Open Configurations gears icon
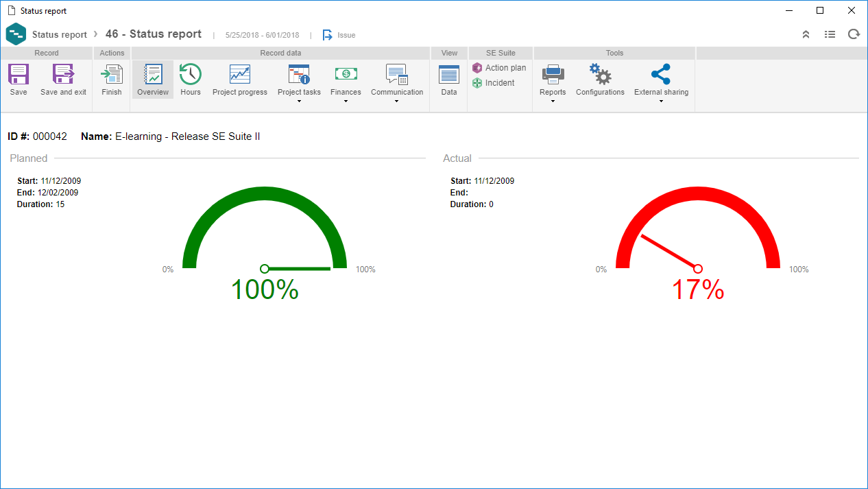Viewport: 868px width, 489px height. (600, 74)
